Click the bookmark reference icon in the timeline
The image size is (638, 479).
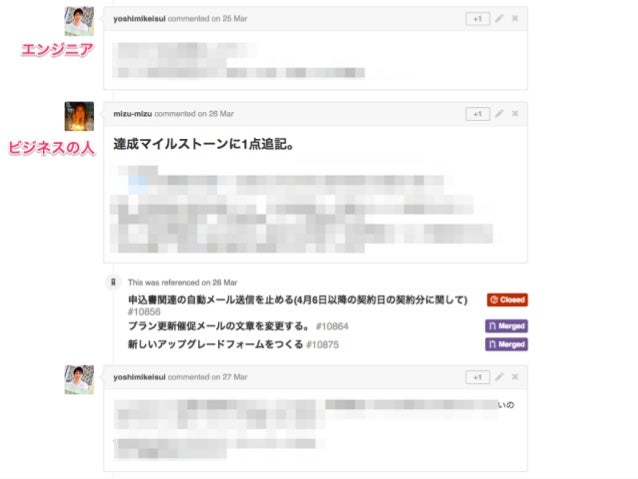pos(114,282)
